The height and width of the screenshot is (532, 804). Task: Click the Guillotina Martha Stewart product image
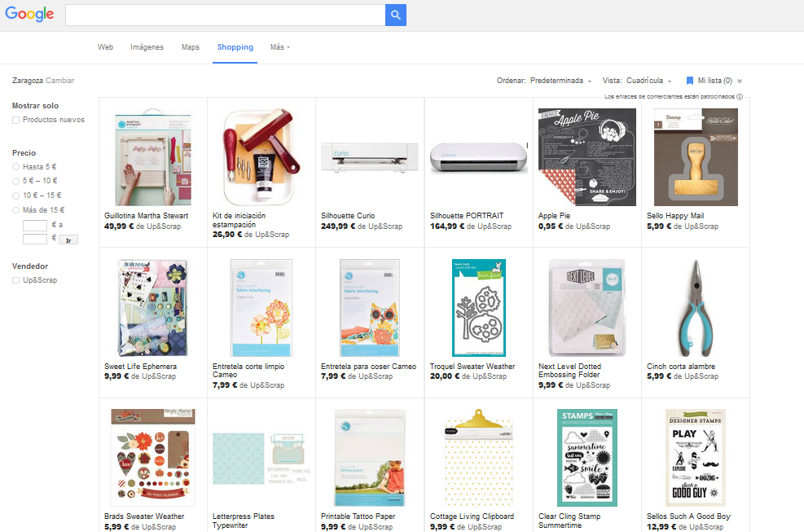click(x=153, y=157)
